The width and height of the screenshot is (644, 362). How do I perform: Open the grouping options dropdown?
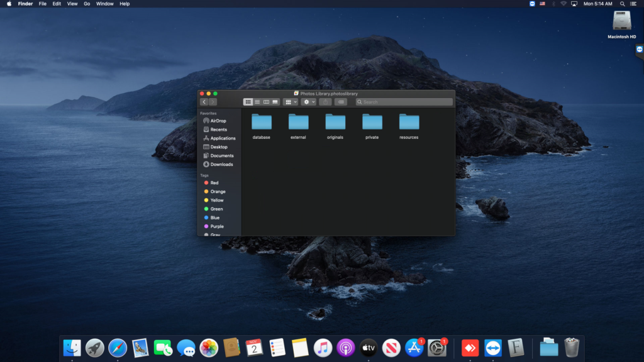[290, 102]
